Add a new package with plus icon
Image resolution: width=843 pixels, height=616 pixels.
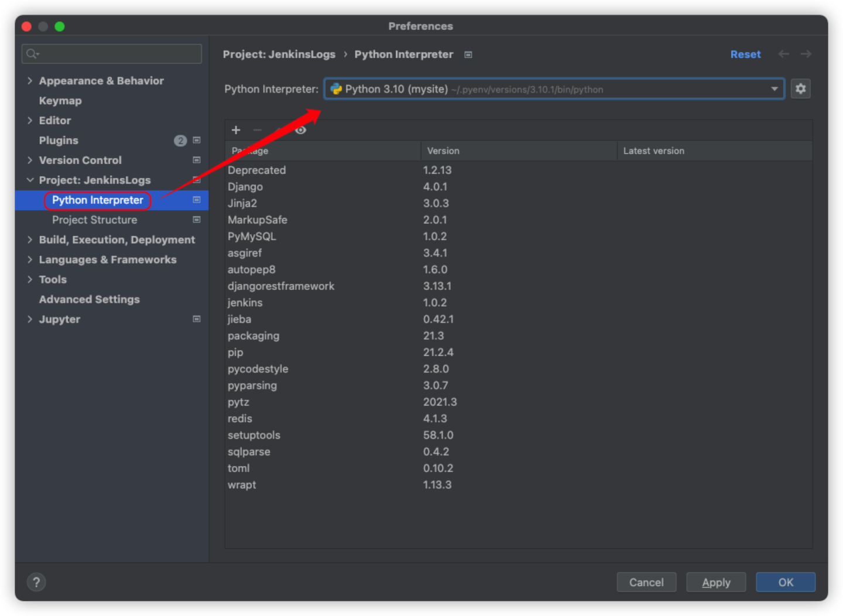236,130
